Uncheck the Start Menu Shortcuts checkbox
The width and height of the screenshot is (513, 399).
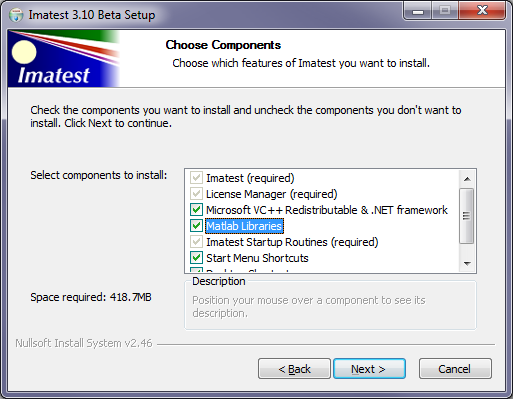coord(196,258)
